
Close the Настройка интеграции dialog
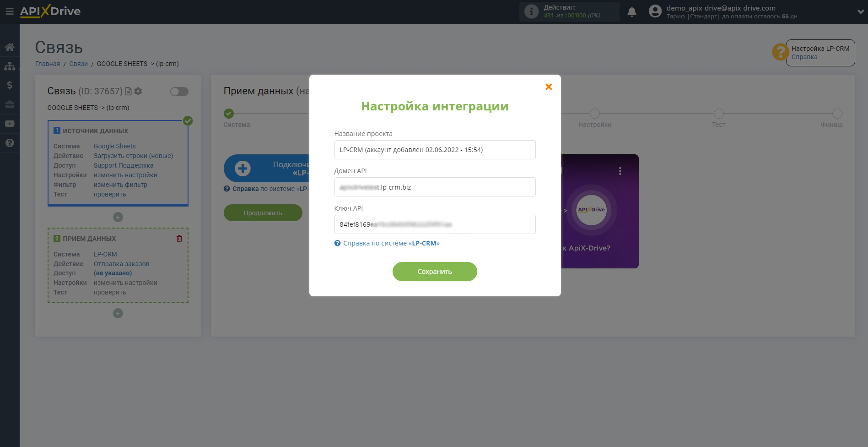click(x=549, y=87)
